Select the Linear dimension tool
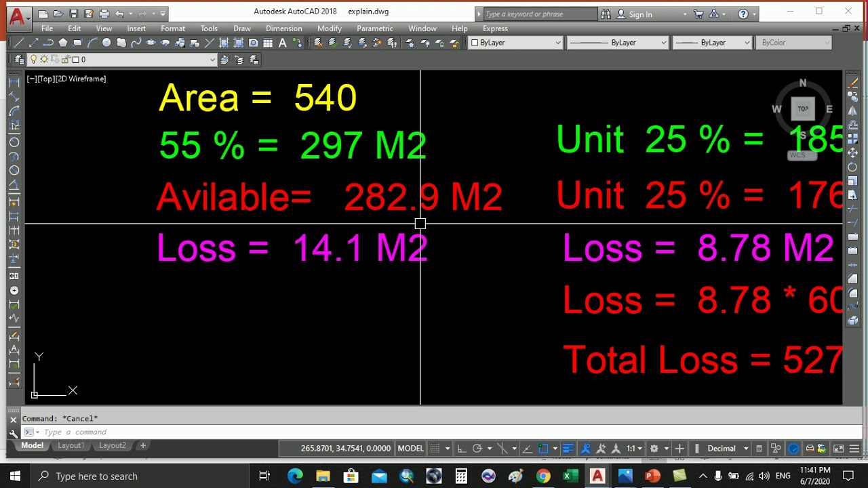Screen dimensions: 868x488 [14, 82]
